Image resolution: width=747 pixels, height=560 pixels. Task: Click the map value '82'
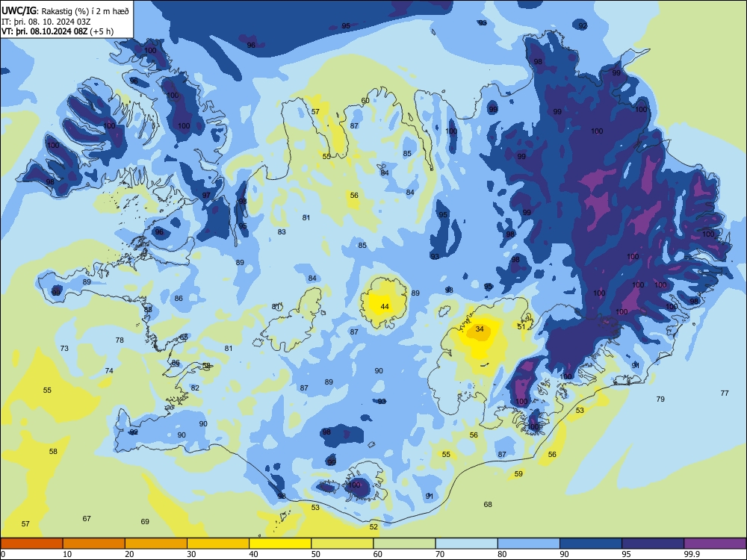pyautogui.click(x=195, y=388)
